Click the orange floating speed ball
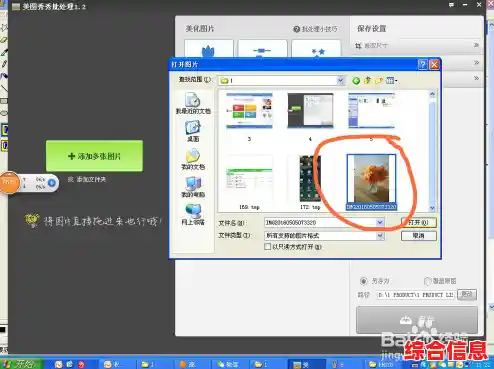 (9, 182)
